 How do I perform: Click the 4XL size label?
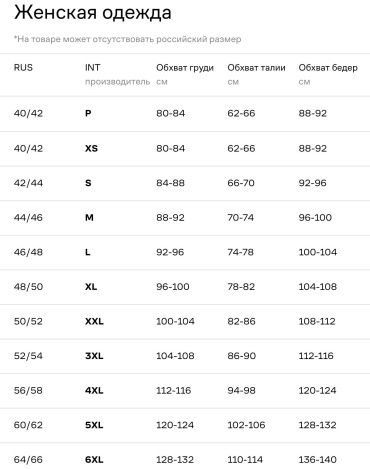point(94,390)
